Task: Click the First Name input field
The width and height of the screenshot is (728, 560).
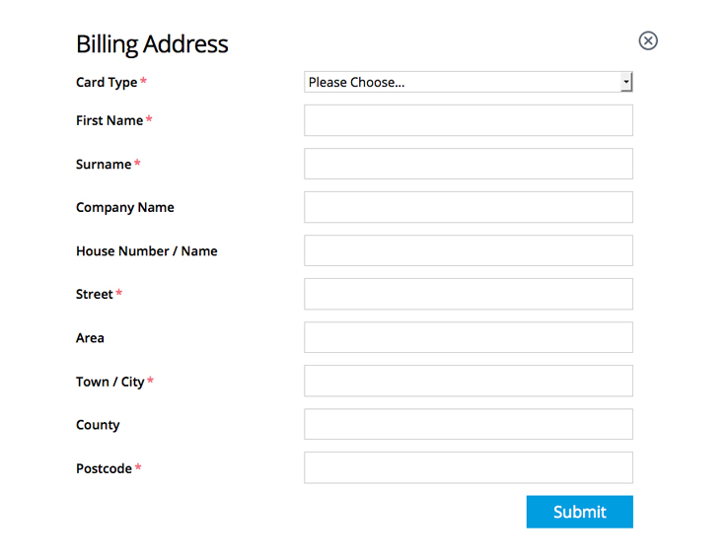Action: point(468,120)
